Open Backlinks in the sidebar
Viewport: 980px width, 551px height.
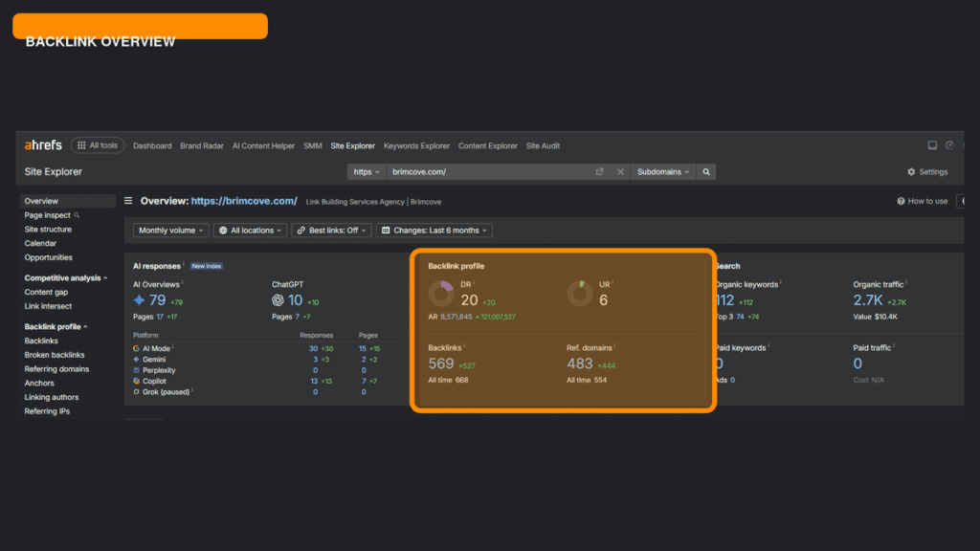click(41, 341)
